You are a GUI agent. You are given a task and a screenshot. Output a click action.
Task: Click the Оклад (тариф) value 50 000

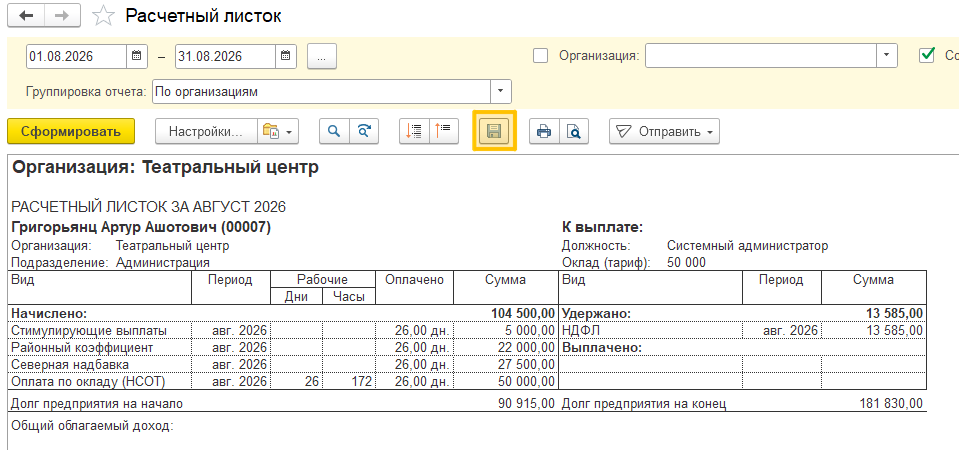pyautogui.click(x=686, y=263)
